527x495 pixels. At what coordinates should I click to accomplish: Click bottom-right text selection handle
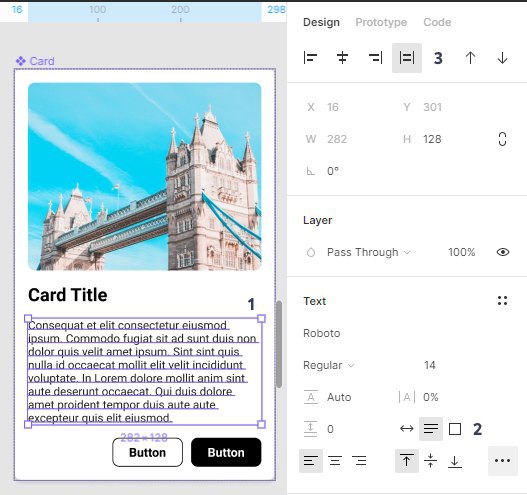pos(261,424)
